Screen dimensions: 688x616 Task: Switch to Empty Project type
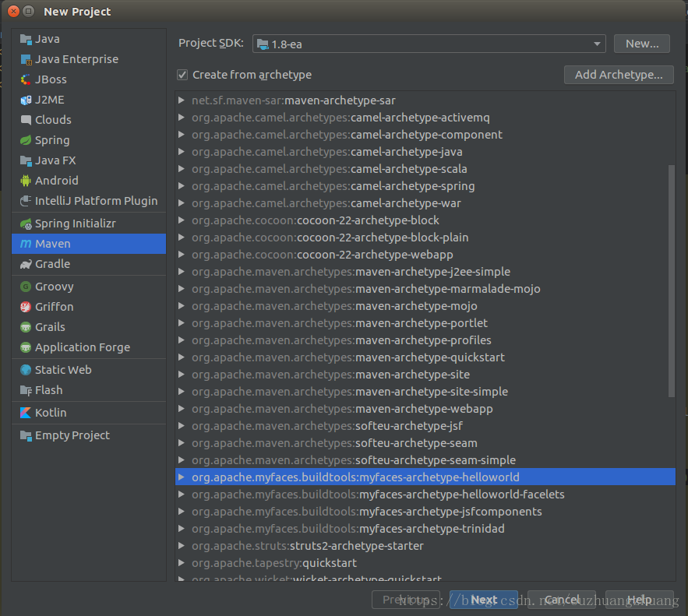pos(89,436)
